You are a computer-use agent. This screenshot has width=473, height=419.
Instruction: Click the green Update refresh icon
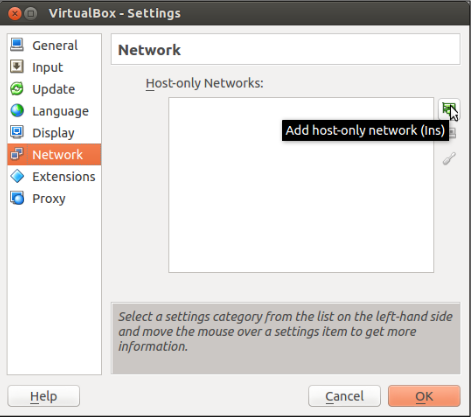17,88
